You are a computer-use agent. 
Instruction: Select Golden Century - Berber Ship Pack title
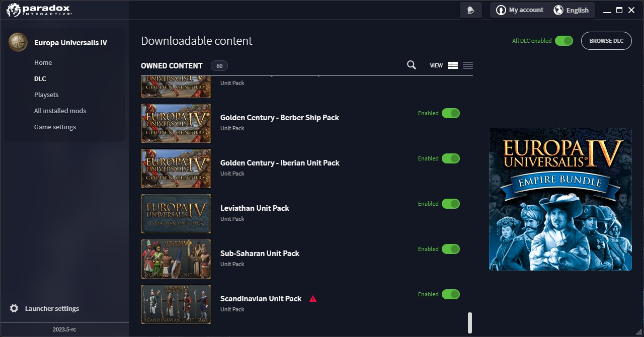coord(280,118)
